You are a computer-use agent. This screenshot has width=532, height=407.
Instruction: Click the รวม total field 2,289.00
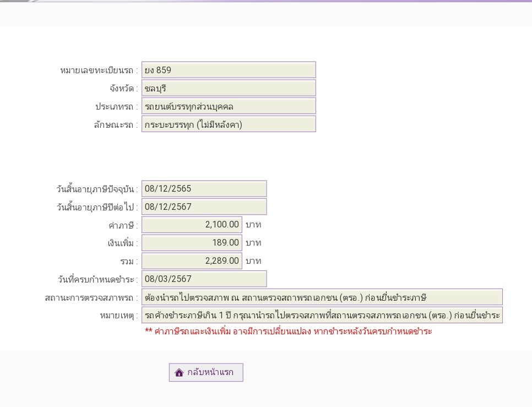pyautogui.click(x=192, y=261)
